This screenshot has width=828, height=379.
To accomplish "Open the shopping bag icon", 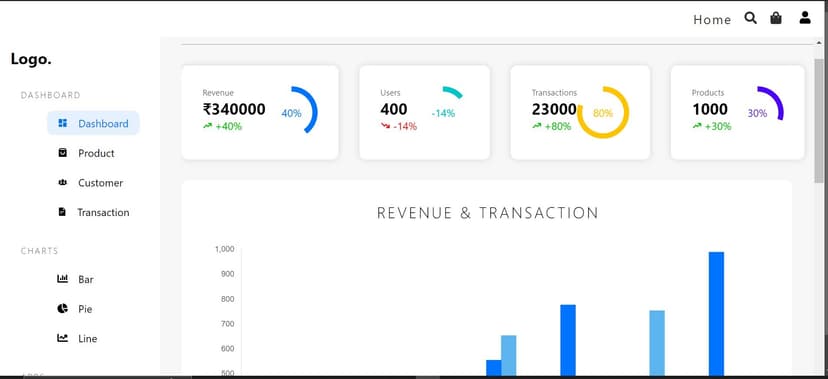I will point(776,18).
